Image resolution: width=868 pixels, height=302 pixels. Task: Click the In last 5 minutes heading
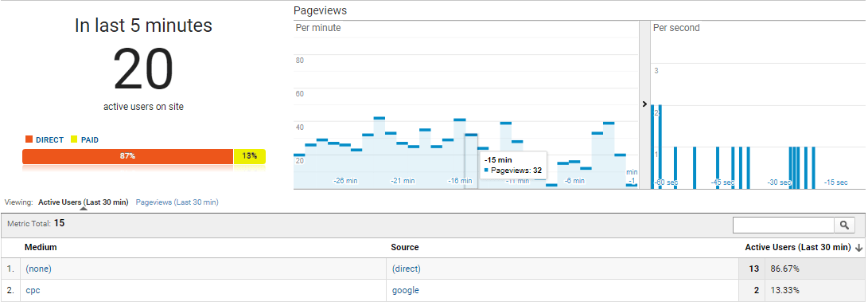[x=143, y=25]
